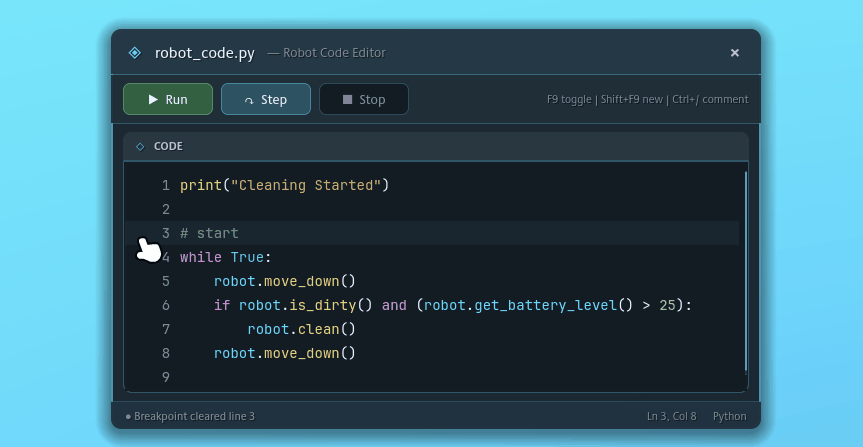Viewport: 863px width, 447px height.
Task: Click the number 25 in the battery condition
Action: [667, 305]
